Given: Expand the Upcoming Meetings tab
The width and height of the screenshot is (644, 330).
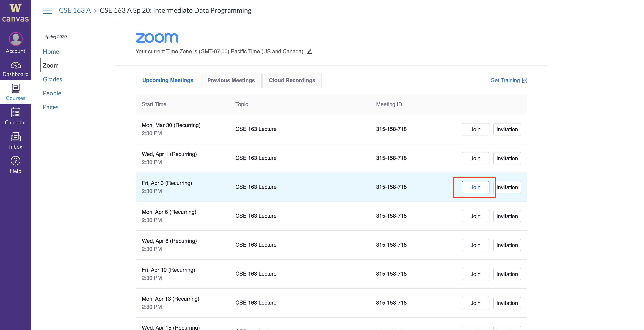Looking at the screenshot, I should [x=168, y=80].
